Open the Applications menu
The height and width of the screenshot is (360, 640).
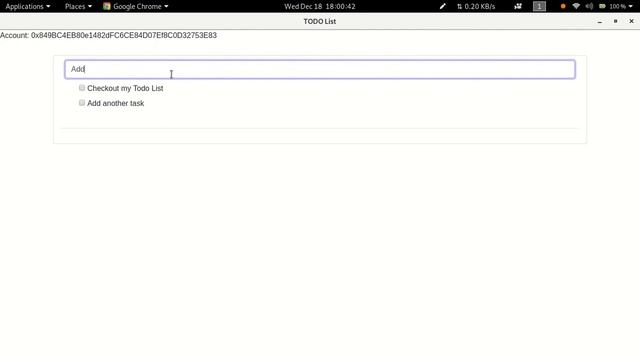click(28, 6)
